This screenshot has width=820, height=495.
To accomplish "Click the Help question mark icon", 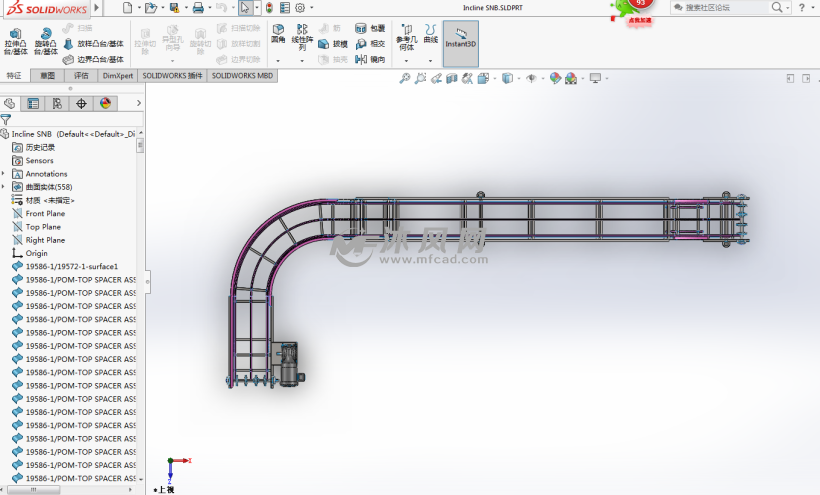I will [x=802, y=7].
